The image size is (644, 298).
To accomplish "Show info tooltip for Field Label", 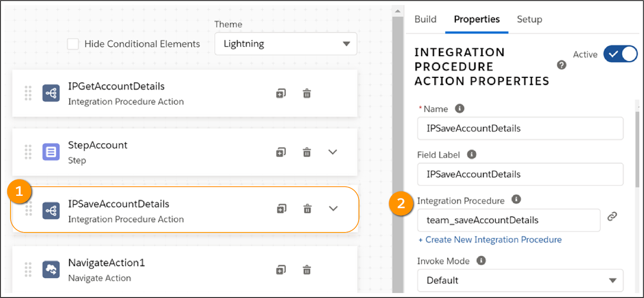I will coord(472,154).
